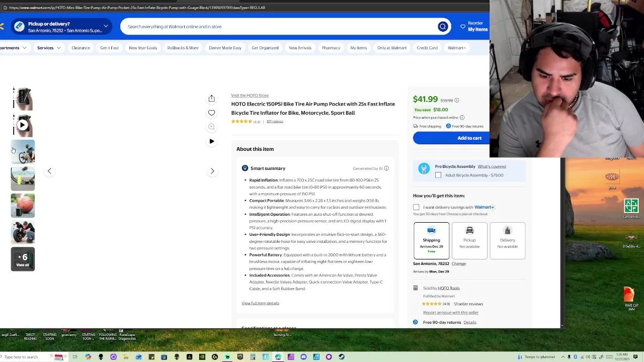Play product video via play icon below zoom
The width and height of the screenshot is (644, 362).
coord(212,141)
